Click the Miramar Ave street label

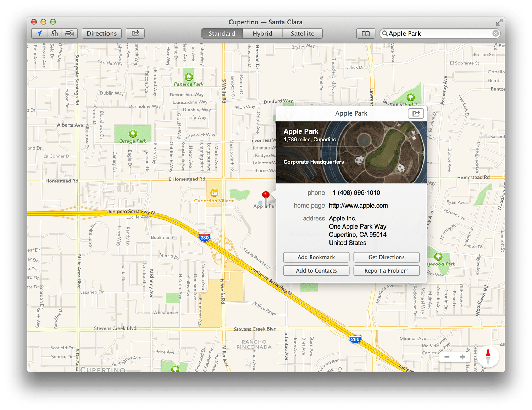pyautogui.click(x=413, y=339)
